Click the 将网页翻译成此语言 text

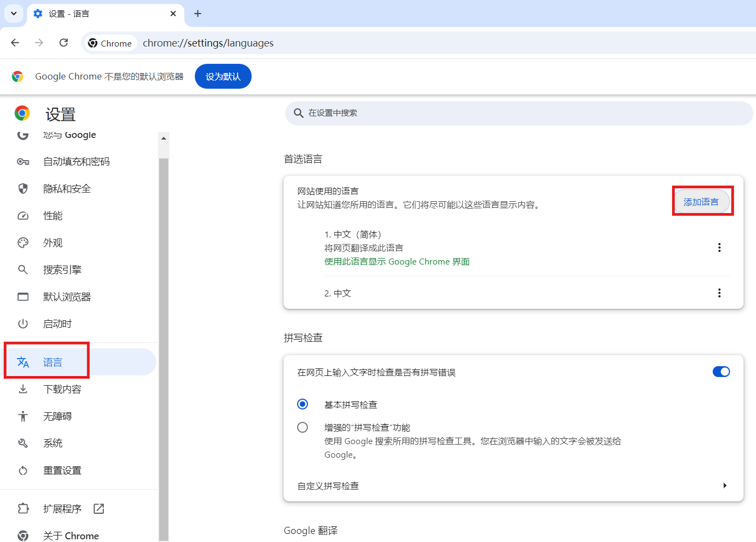364,248
